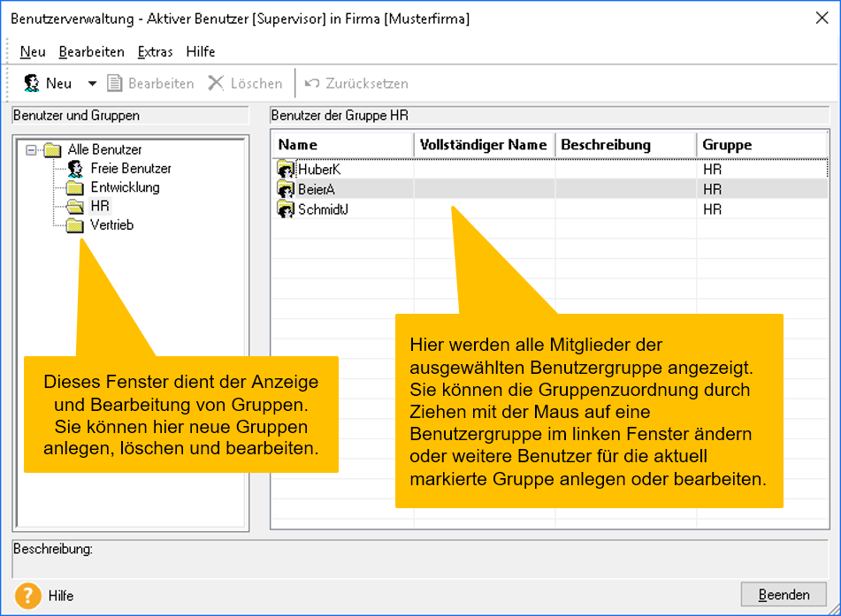Select the BeierA user icon
This screenshot has width=841, height=616.
(x=285, y=188)
